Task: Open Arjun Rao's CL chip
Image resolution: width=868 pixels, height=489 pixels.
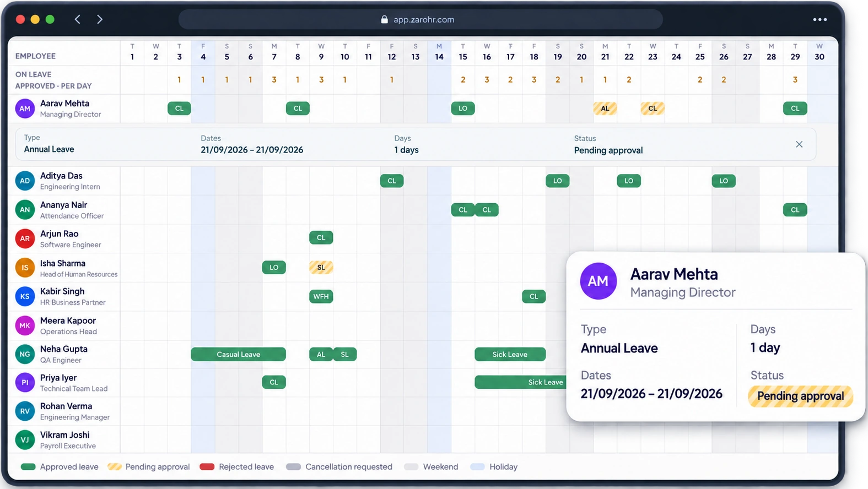Action: (321, 238)
